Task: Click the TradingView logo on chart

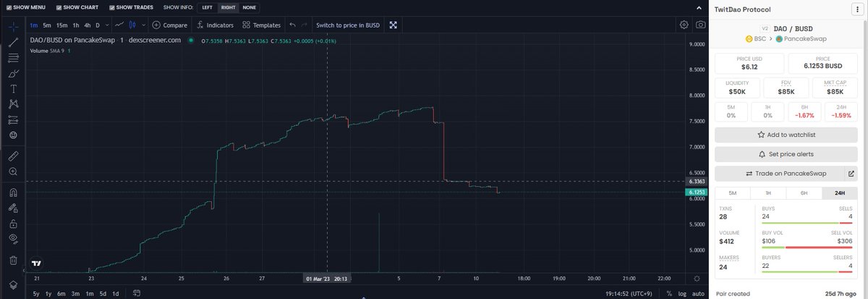Action: pos(36,263)
